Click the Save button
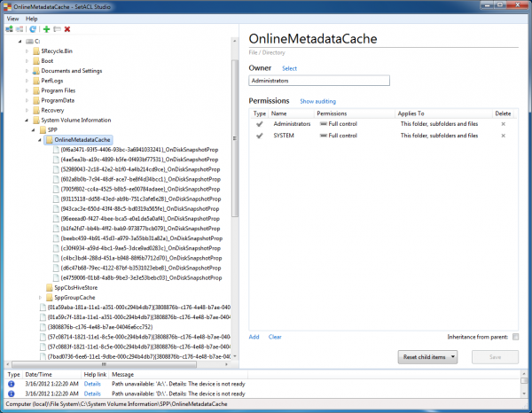 click(495, 357)
